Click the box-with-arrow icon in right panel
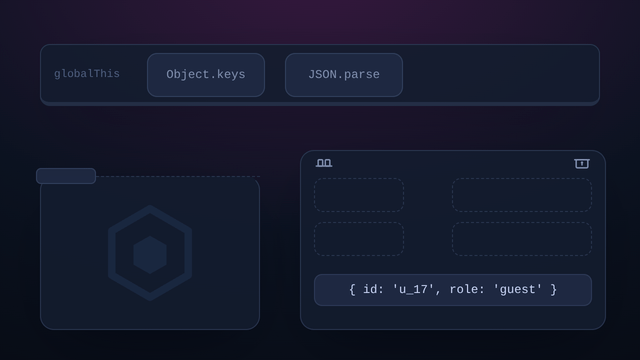640x360 pixels. pos(582,164)
